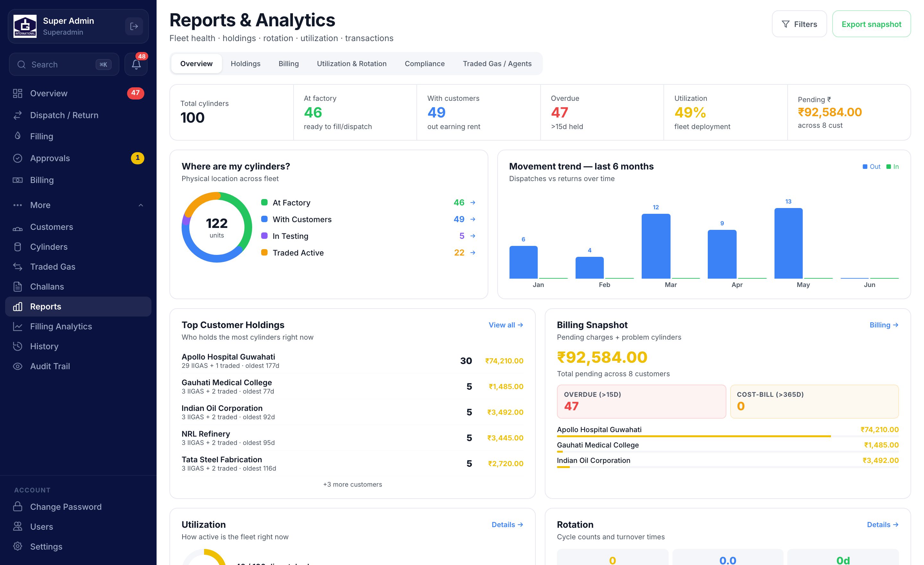
Task: Click the Pending ₹92,584.00 summary tile
Action: click(849, 113)
